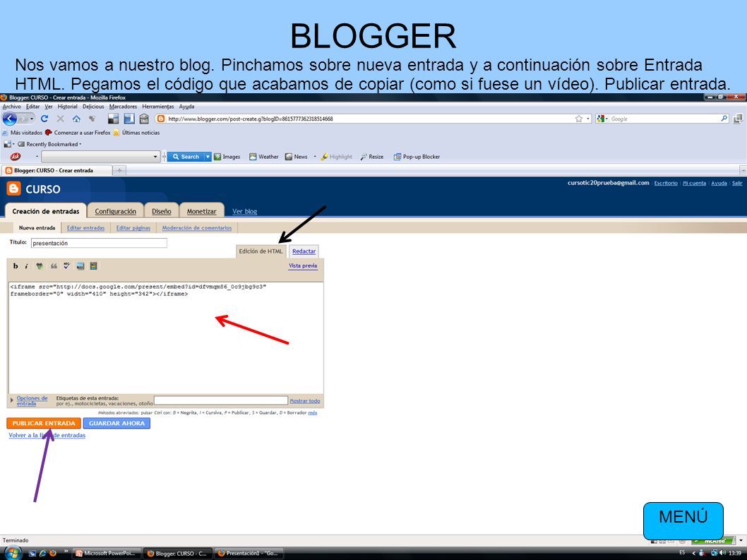The image size is (747, 560).
Task: Switch to the Edición de HTML tab
Action: (x=261, y=251)
